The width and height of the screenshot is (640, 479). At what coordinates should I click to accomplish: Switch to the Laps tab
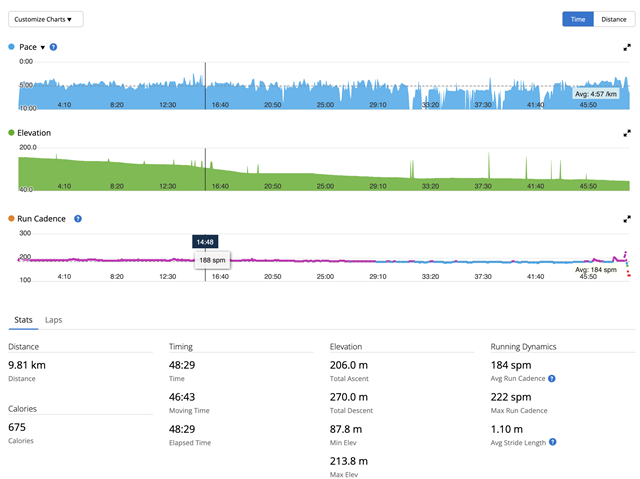pyautogui.click(x=53, y=320)
